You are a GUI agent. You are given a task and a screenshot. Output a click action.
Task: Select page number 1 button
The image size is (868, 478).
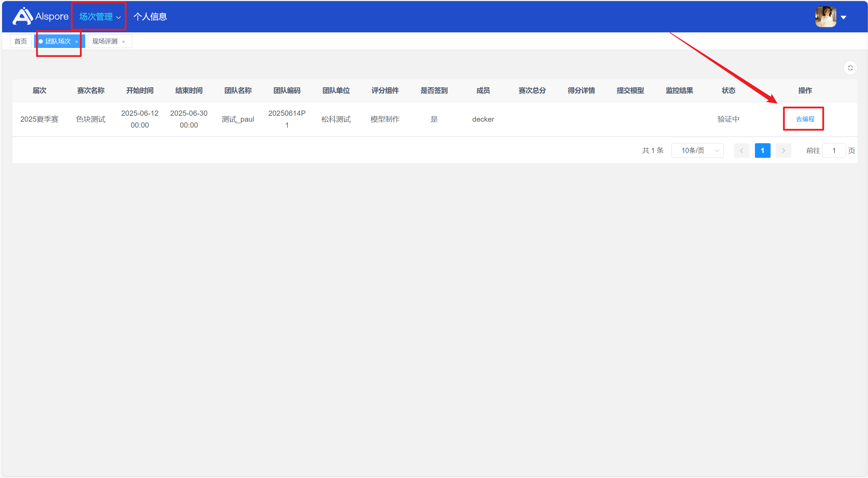(x=762, y=151)
